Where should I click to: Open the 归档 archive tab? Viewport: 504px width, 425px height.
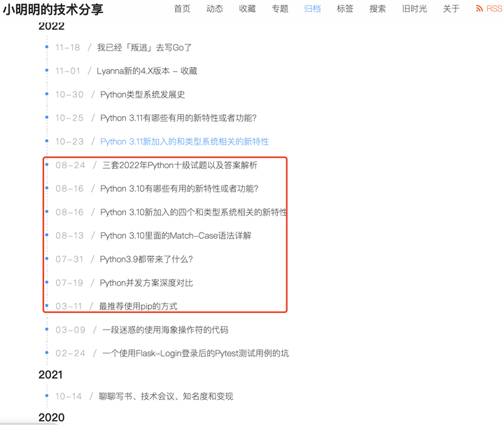[x=312, y=8]
